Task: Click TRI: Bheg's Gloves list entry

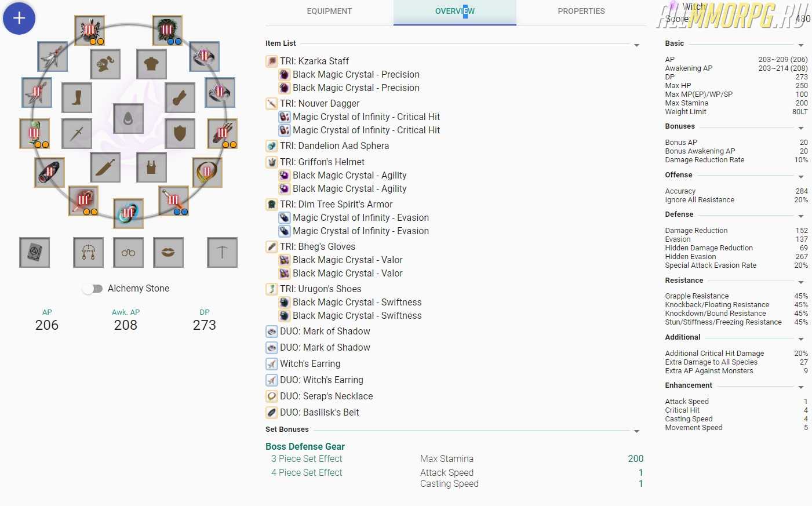Action: (x=318, y=246)
